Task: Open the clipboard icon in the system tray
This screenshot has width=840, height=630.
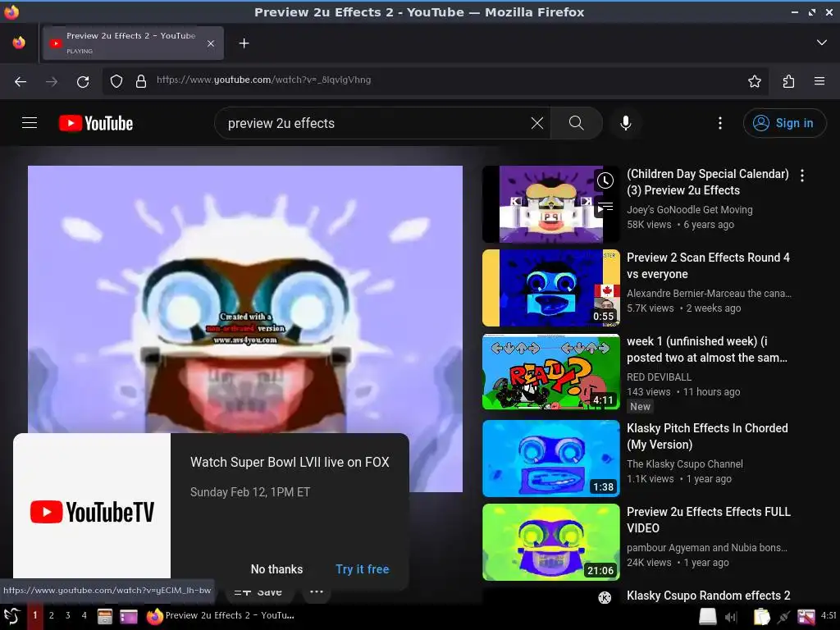Action: coord(760,617)
